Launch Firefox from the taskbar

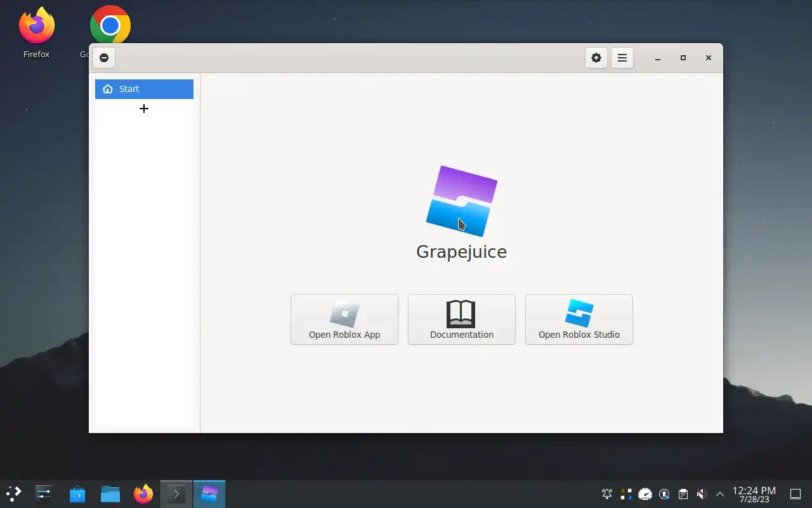[143, 493]
